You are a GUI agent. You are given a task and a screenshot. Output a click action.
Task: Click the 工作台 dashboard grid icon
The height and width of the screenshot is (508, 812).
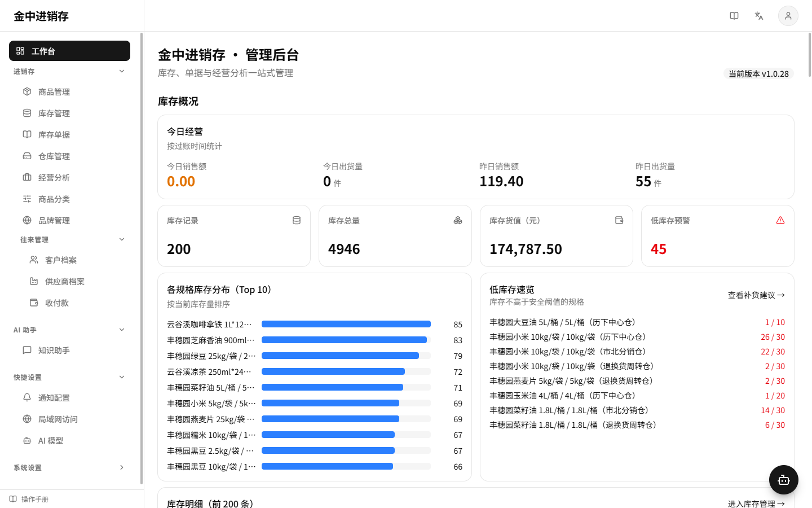coord(20,51)
